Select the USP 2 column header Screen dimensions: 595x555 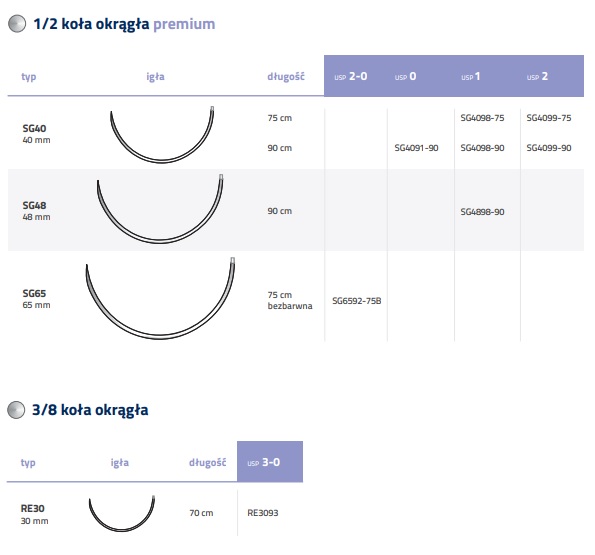click(537, 76)
